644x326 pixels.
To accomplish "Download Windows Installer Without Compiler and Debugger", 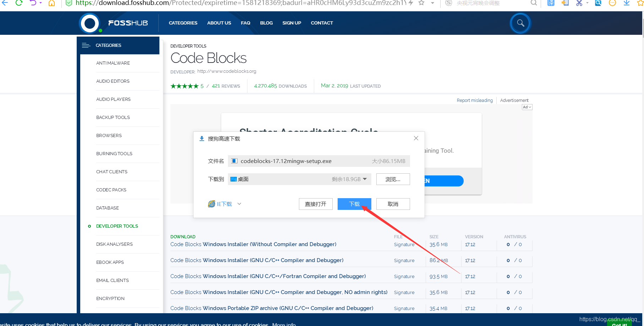I will click(253, 244).
